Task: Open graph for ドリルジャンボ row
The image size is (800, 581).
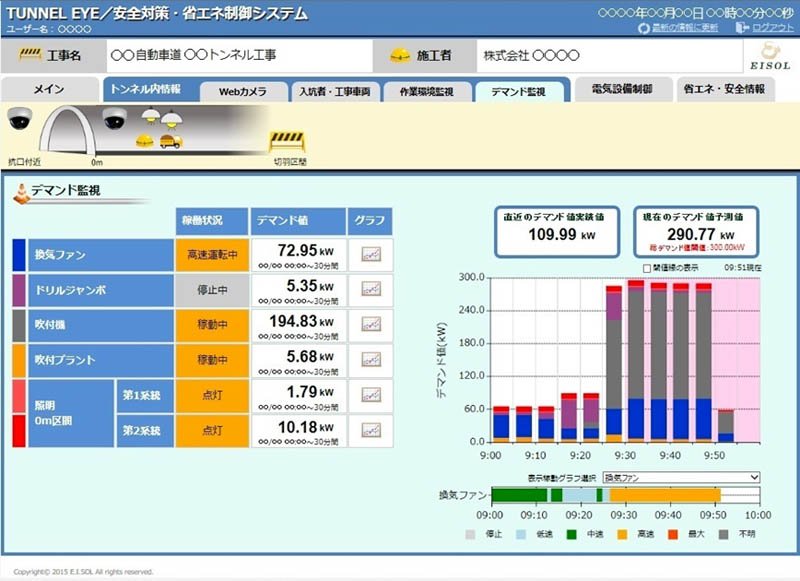Action: [x=371, y=289]
